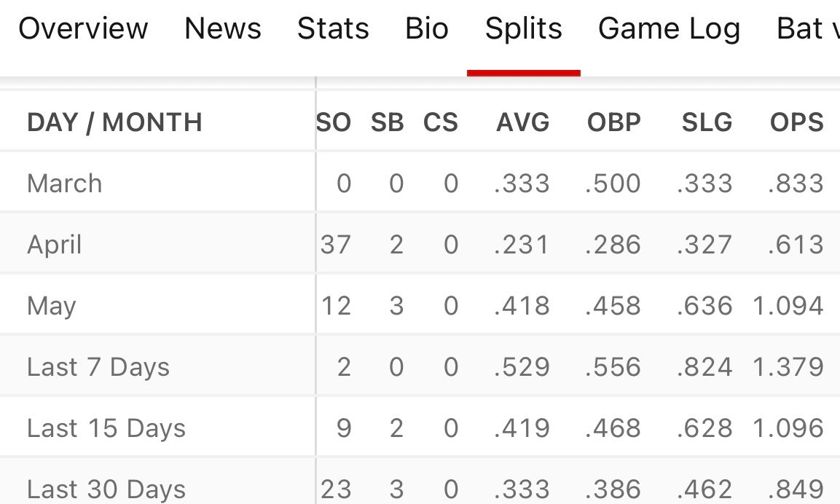Click the DAY / MONTH column header
The width and height of the screenshot is (840, 504).
[x=114, y=122]
